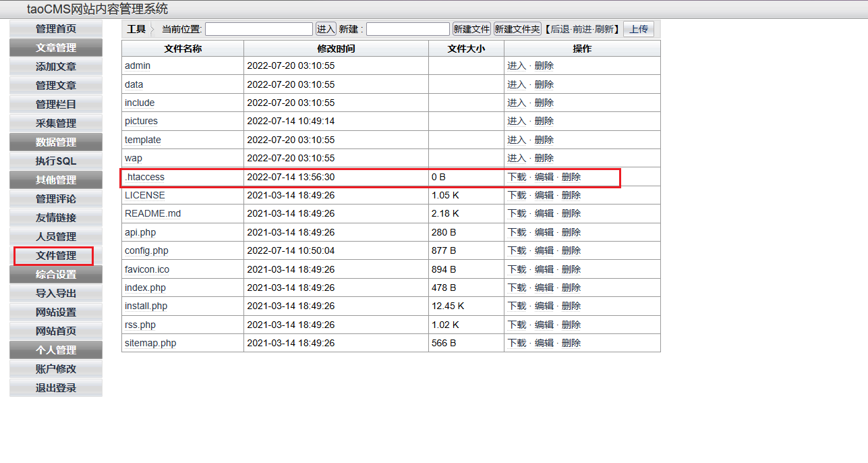
Task: Enter the admin folder
Action: [x=517, y=65]
